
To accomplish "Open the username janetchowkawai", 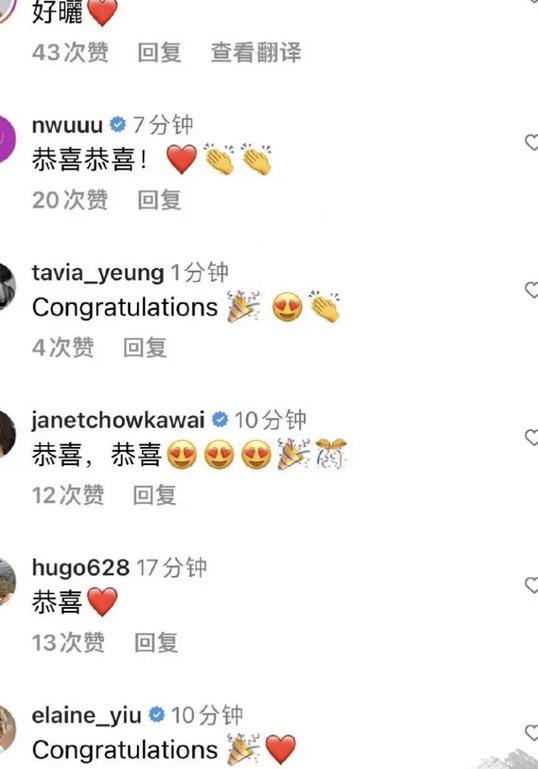I will tap(118, 420).
